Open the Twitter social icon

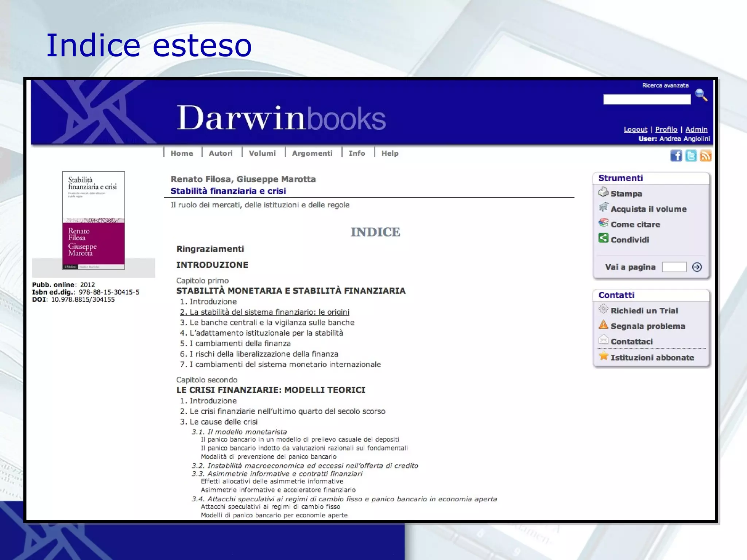click(691, 156)
